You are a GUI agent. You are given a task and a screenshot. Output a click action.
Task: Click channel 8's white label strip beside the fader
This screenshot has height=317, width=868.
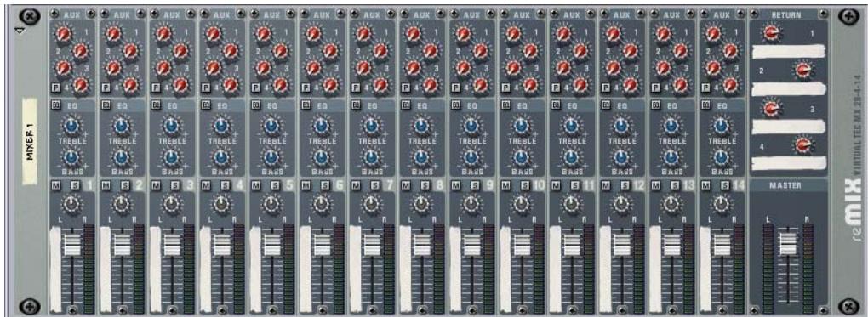[406, 269]
